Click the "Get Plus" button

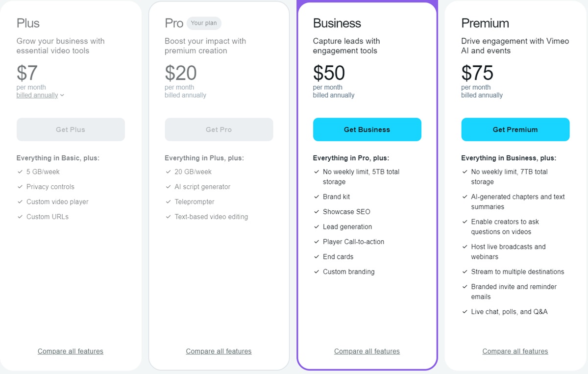point(70,129)
